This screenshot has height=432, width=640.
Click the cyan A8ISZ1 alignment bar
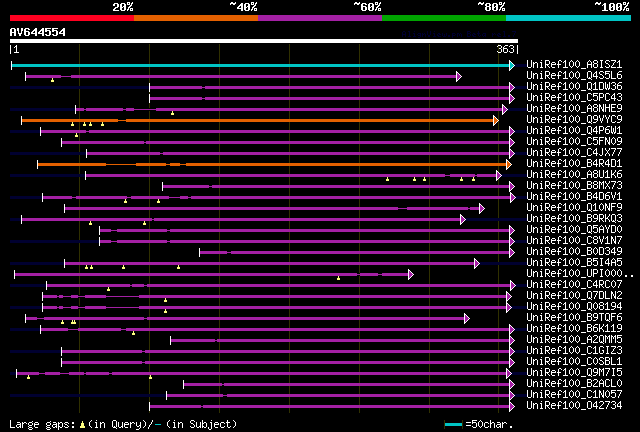260,65
